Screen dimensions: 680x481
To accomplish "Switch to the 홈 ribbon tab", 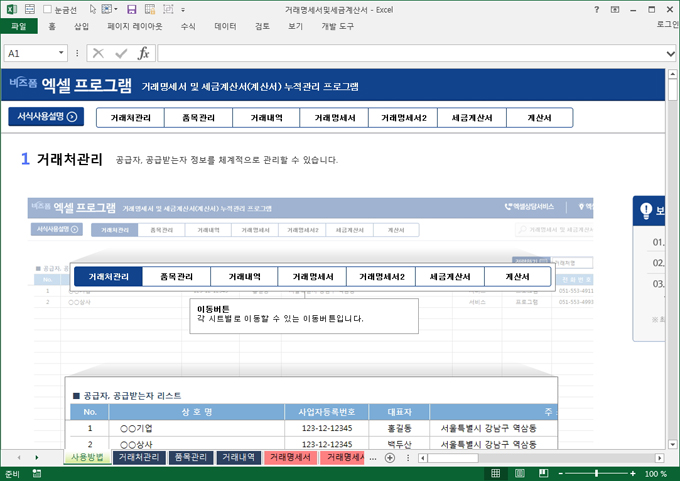I will click(x=52, y=26).
